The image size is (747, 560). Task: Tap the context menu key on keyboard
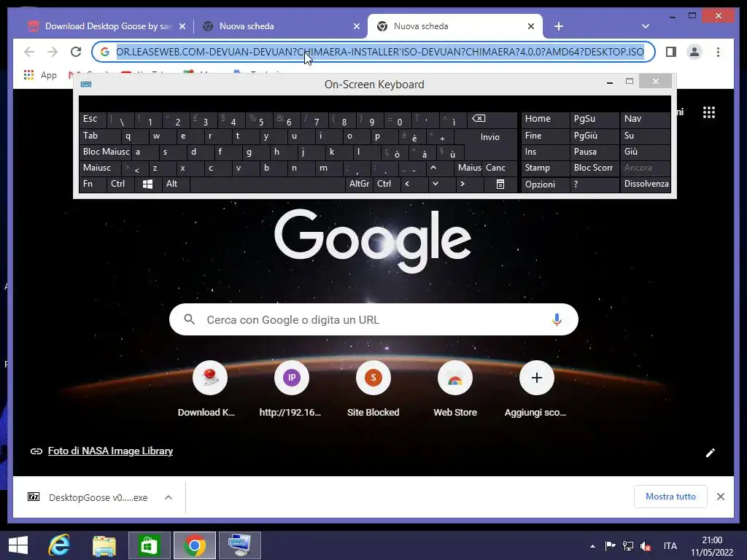tap(500, 184)
